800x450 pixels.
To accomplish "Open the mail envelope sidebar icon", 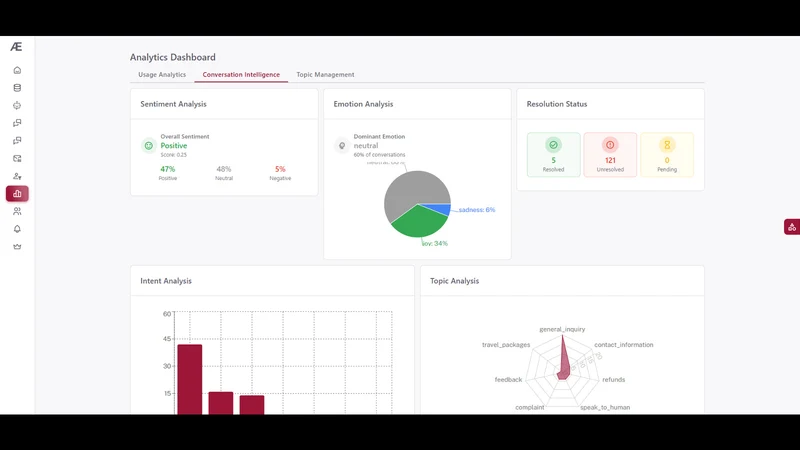I will [x=17, y=159].
